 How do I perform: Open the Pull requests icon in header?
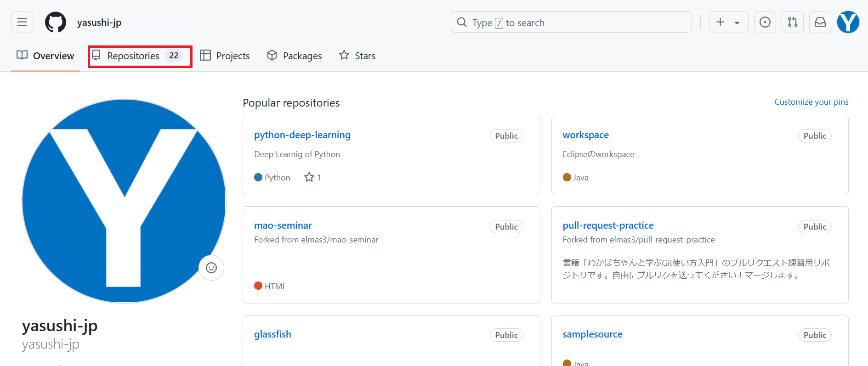[x=793, y=22]
